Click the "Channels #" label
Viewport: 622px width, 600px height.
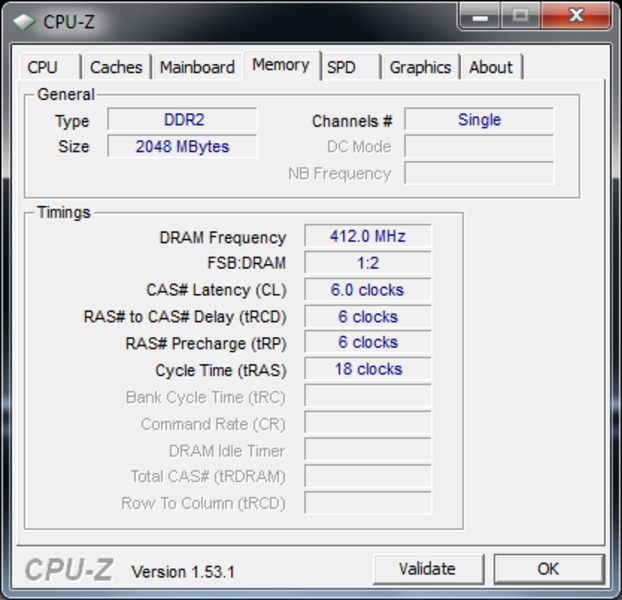(x=352, y=121)
